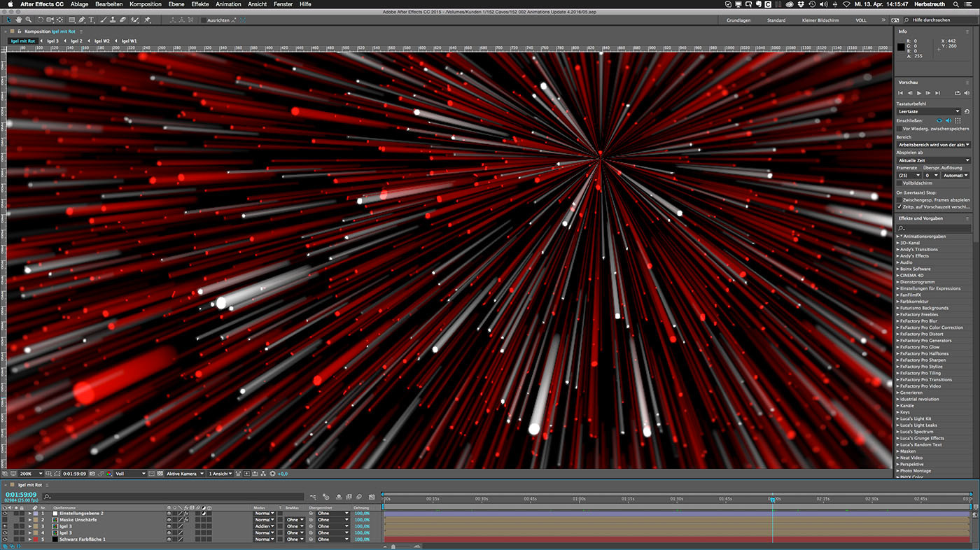Select the Grundlagen workspace
This screenshot has width=980, height=550.
point(738,20)
